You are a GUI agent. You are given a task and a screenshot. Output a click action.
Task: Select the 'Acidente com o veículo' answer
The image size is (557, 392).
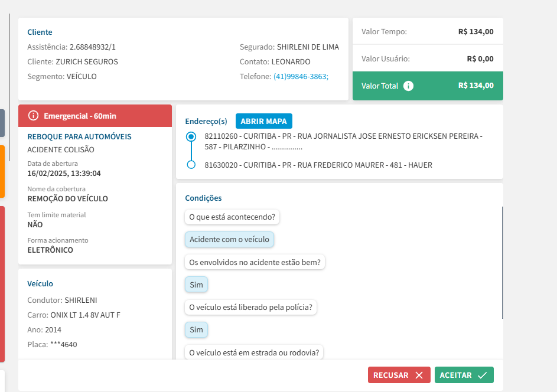coord(229,239)
